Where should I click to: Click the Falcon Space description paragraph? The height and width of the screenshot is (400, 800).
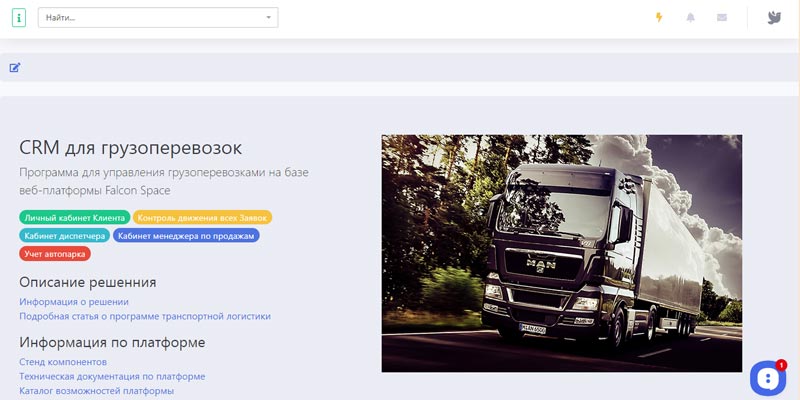[x=164, y=181]
